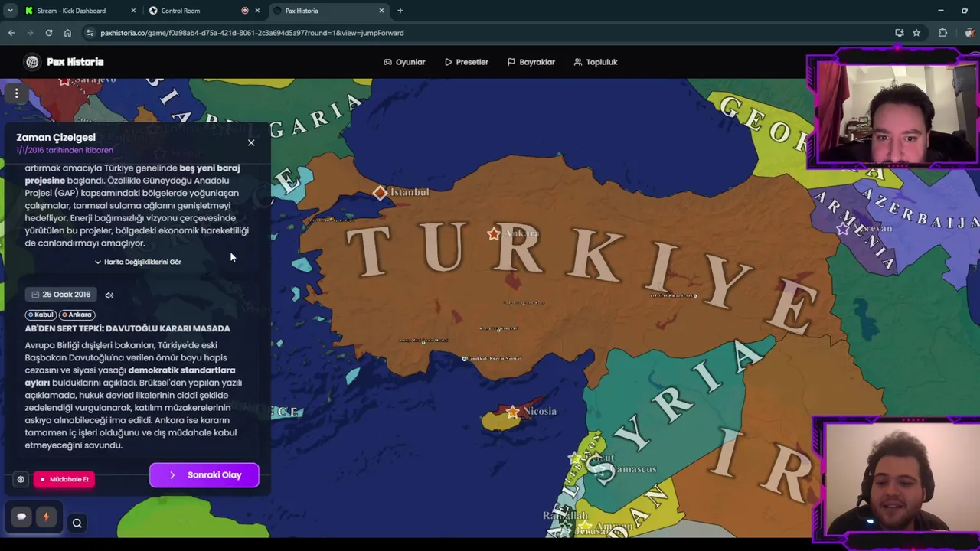Select the Nicosia capital star
The image size is (980, 551).
coord(512,412)
